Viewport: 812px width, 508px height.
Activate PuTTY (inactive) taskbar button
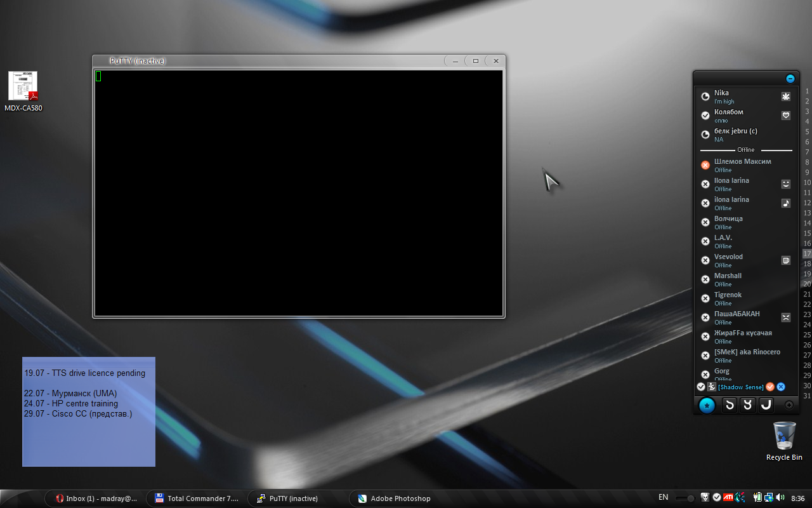[x=299, y=498]
